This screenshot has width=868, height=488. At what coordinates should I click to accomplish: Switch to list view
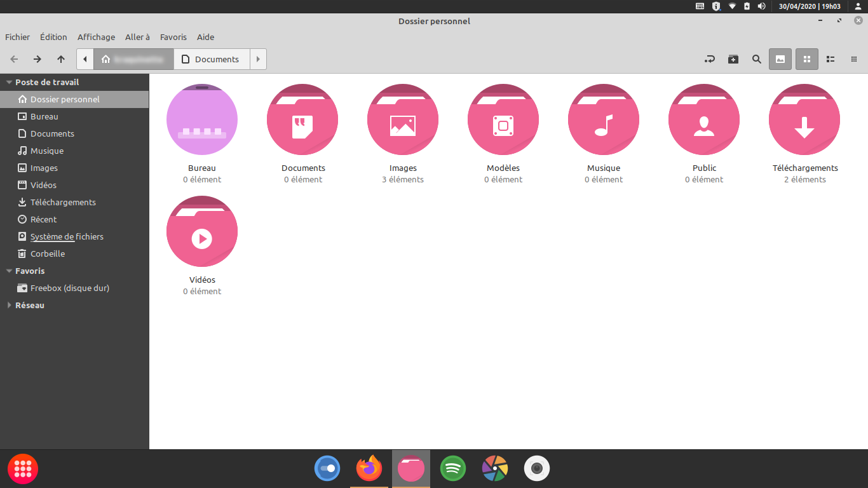point(831,59)
